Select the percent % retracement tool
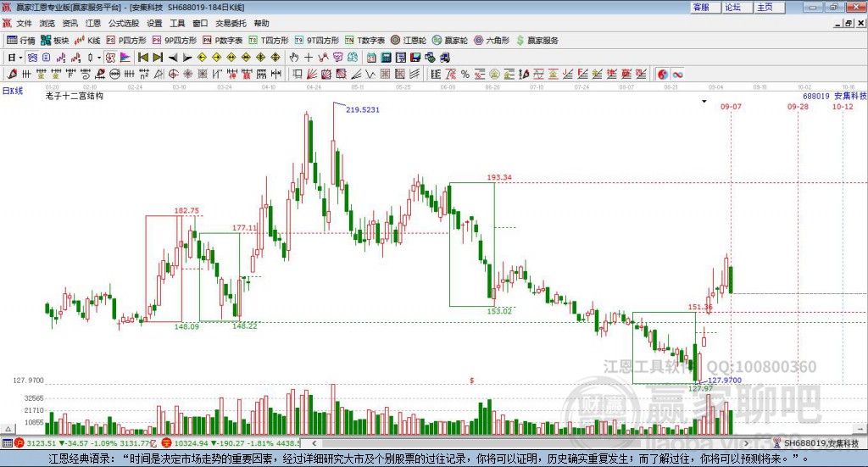The width and height of the screenshot is (868, 467). click(465, 74)
